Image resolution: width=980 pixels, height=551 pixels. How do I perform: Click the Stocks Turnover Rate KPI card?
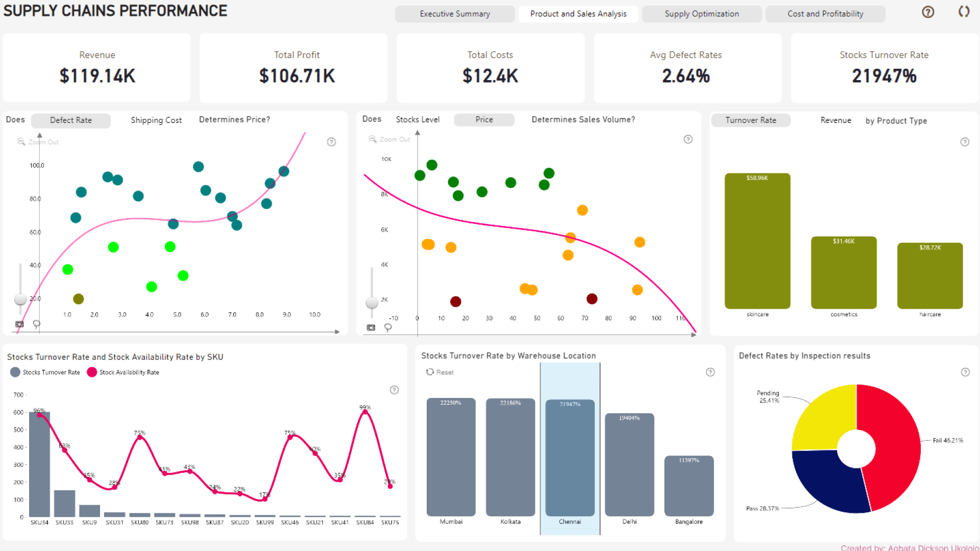pyautogui.click(x=885, y=68)
